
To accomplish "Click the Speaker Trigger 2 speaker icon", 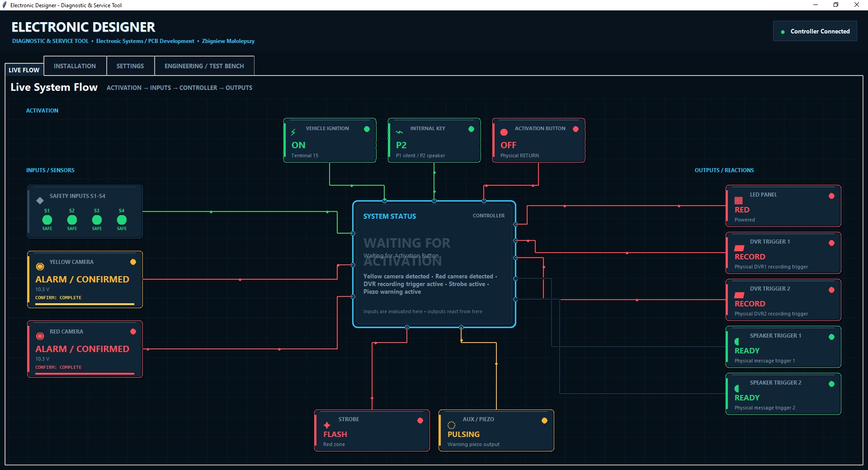I will (x=737, y=389).
